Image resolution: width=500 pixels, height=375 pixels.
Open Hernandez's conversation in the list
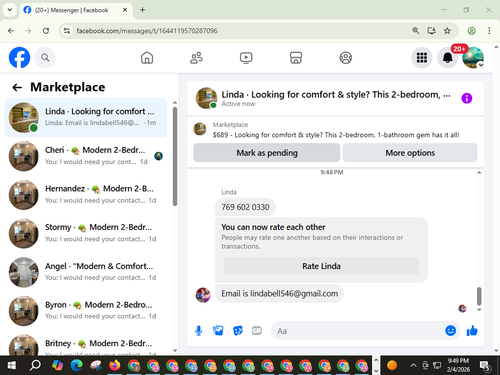pyautogui.click(x=86, y=195)
